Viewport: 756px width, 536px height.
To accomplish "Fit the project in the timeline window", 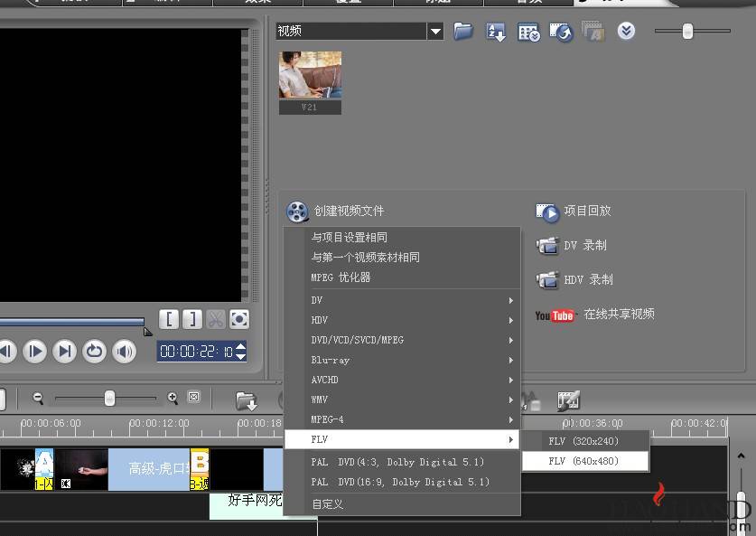I will point(194,397).
